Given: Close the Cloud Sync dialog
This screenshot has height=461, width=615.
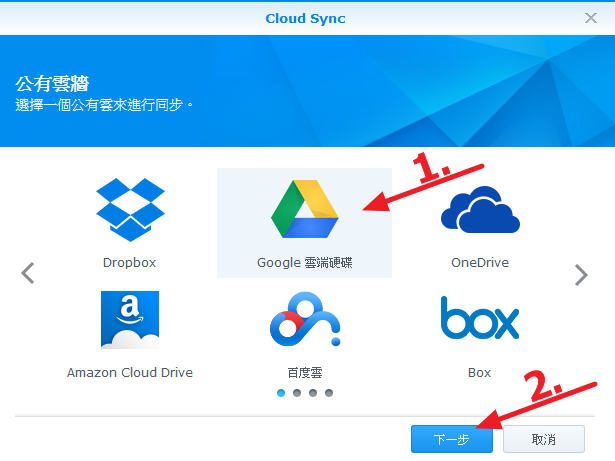Looking at the screenshot, I should pyautogui.click(x=591, y=18).
